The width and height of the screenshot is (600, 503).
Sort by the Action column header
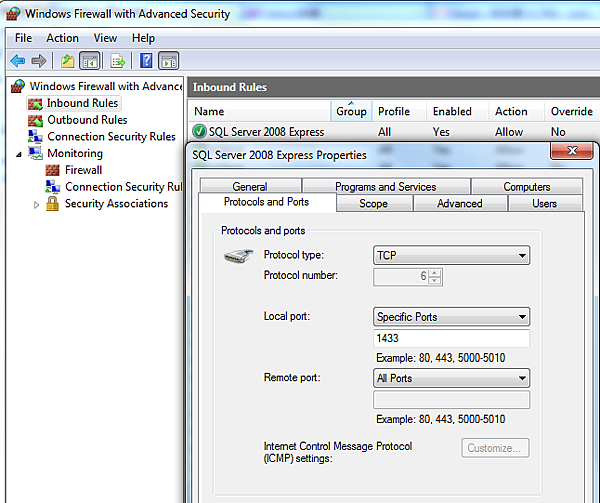tap(517, 111)
